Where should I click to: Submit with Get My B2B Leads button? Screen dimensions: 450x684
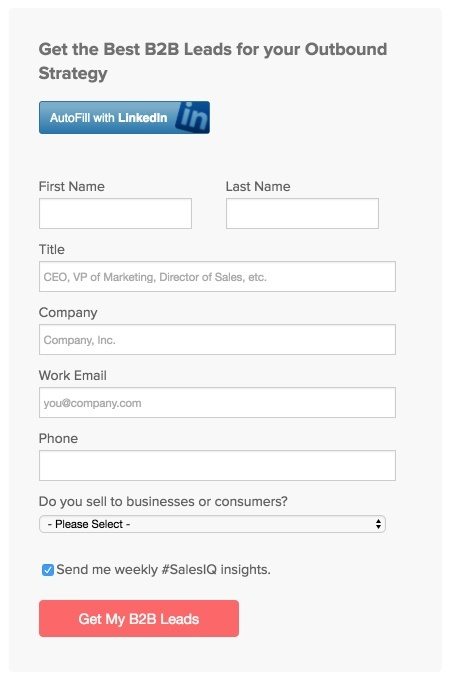point(139,619)
